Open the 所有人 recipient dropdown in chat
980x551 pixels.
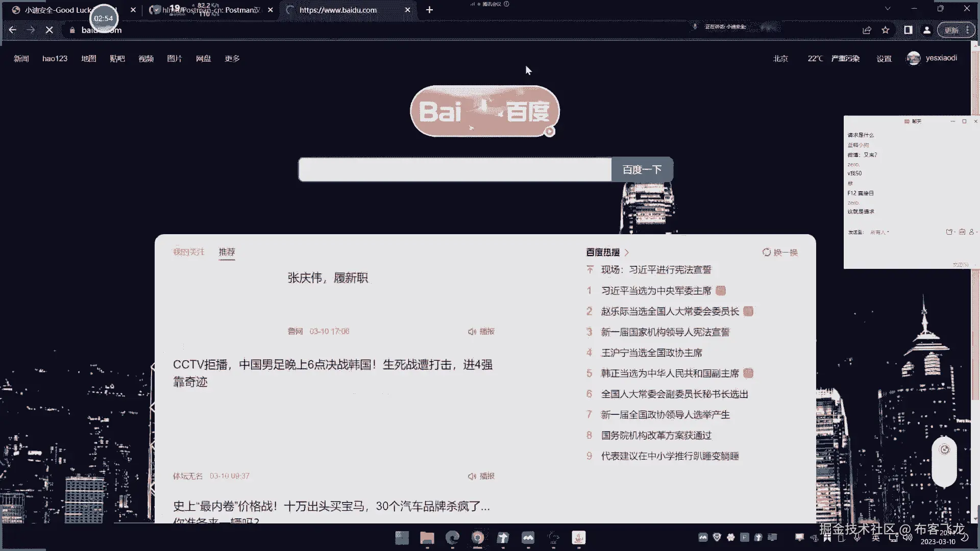(x=879, y=232)
